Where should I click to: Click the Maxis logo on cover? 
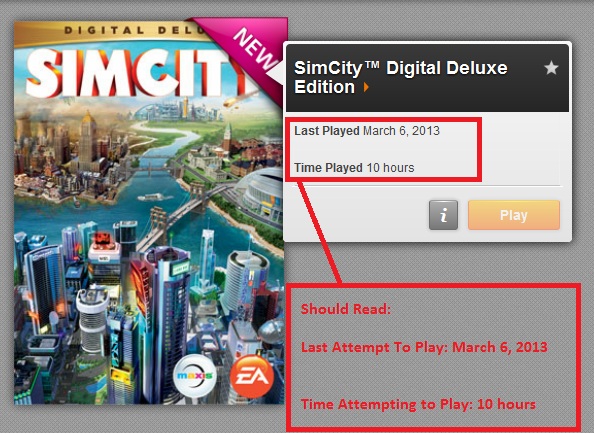(195, 376)
